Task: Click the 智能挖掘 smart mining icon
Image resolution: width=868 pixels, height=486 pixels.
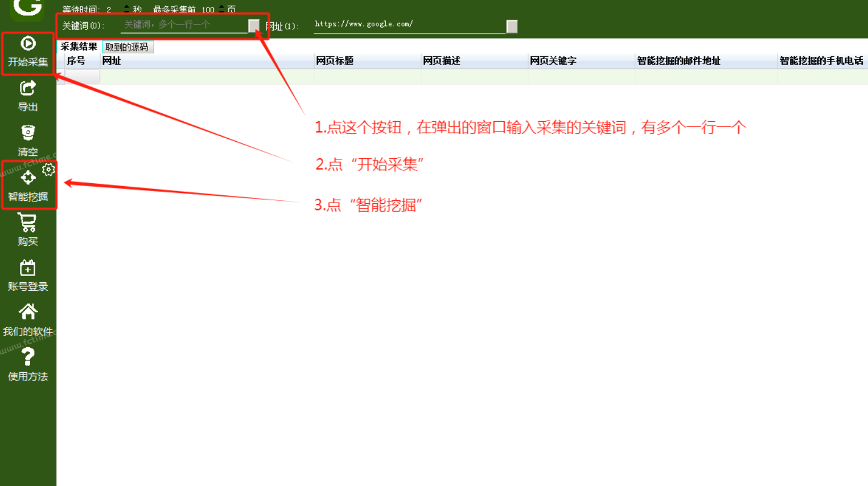Action: point(28,178)
